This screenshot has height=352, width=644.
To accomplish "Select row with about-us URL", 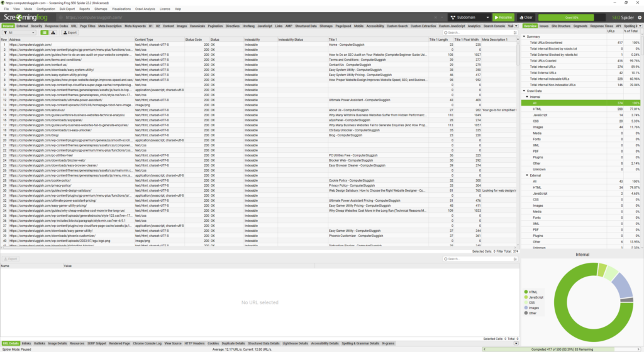I will pyautogui.click(x=258, y=110).
